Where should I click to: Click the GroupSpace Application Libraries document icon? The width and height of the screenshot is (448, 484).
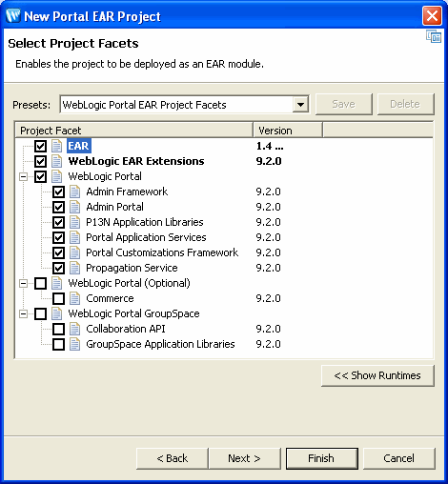[75, 344]
